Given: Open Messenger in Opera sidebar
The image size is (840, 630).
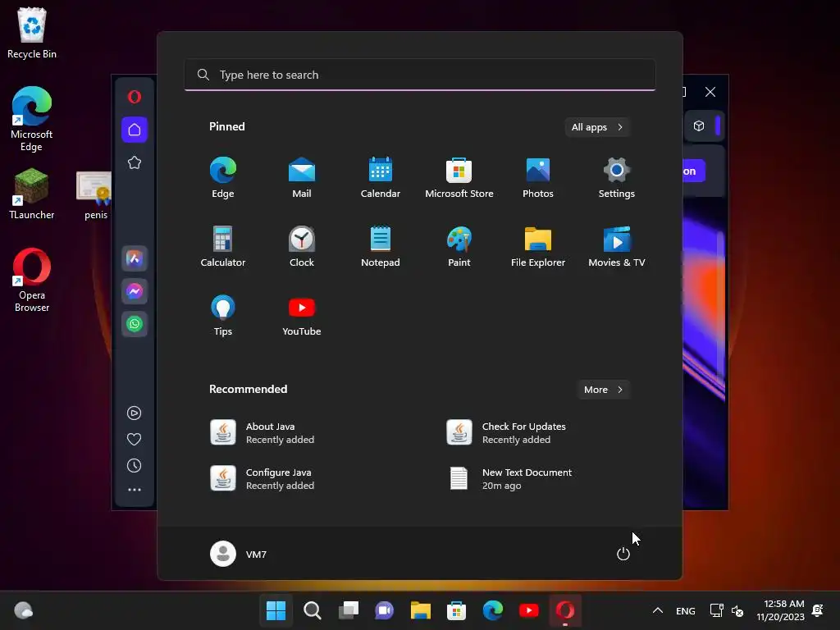Looking at the screenshot, I should 135,291.
